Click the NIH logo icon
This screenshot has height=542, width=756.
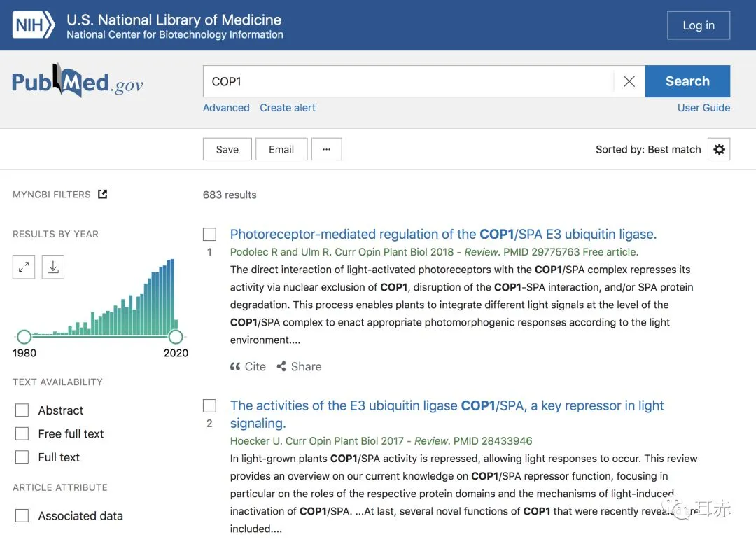[34, 25]
